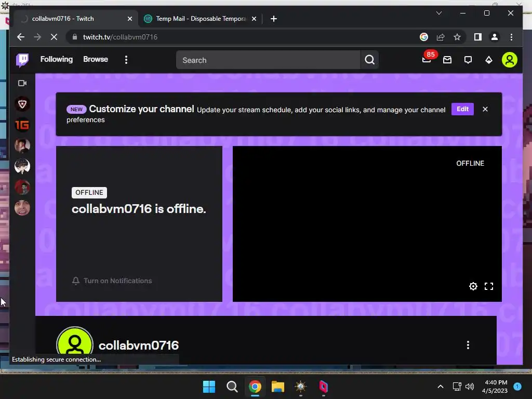
Task: Close the collabvm0716 Twitch tab
Action: click(130, 19)
